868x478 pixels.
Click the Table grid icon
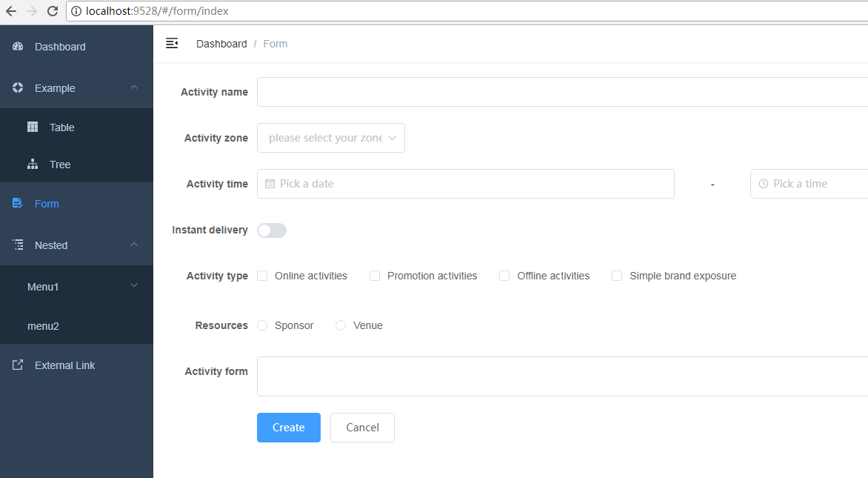tap(33, 127)
